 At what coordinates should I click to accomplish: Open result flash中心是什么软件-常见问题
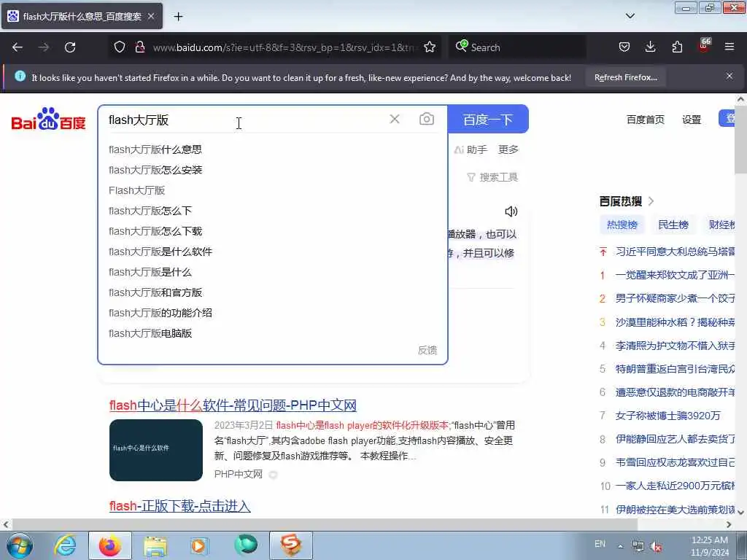(233, 405)
